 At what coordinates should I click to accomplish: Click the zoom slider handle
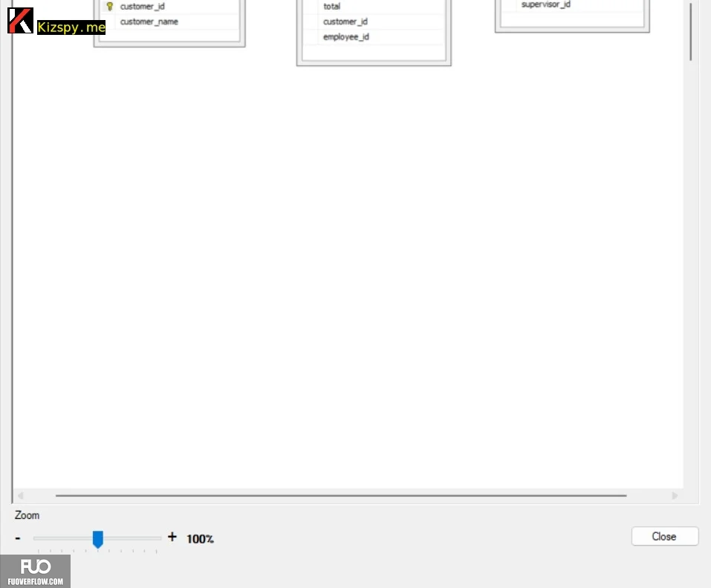tap(98, 539)
